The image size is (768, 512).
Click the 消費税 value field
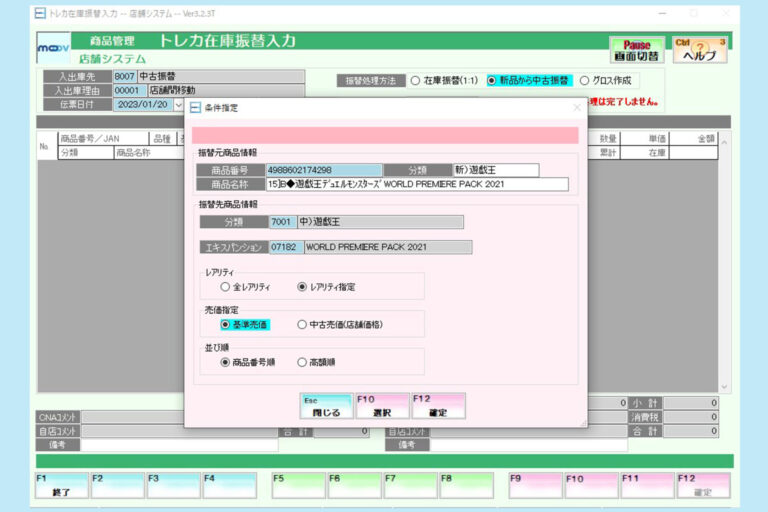pyautogui.click(x=691, y=417)
